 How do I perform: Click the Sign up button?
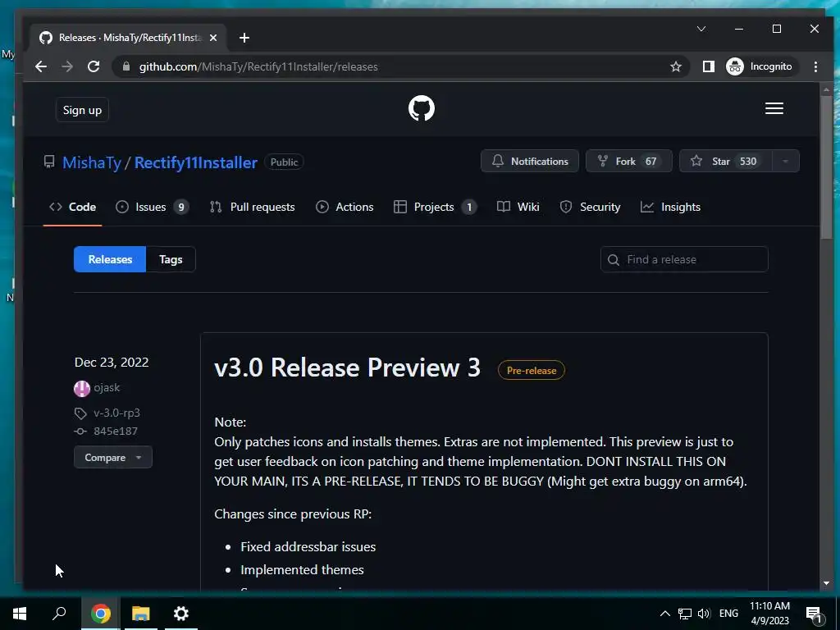pos(82,110)
